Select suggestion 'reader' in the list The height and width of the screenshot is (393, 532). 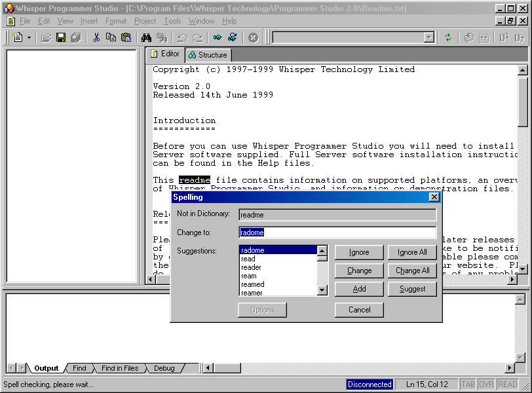[278, 267]
